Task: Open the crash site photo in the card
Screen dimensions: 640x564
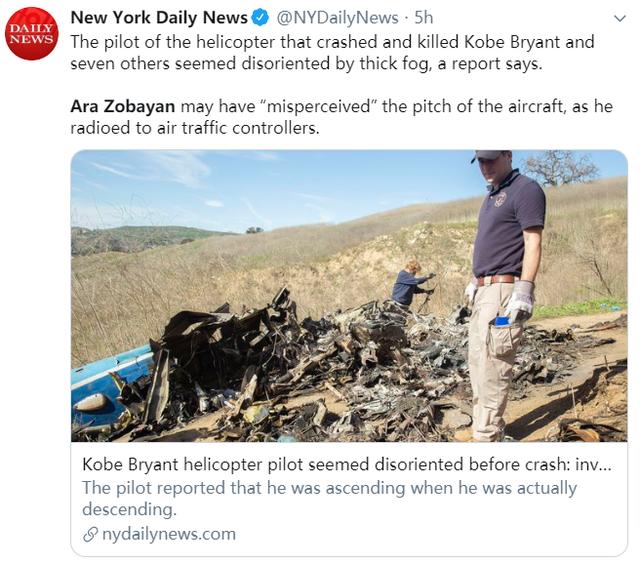Action: tap(349, 296)
